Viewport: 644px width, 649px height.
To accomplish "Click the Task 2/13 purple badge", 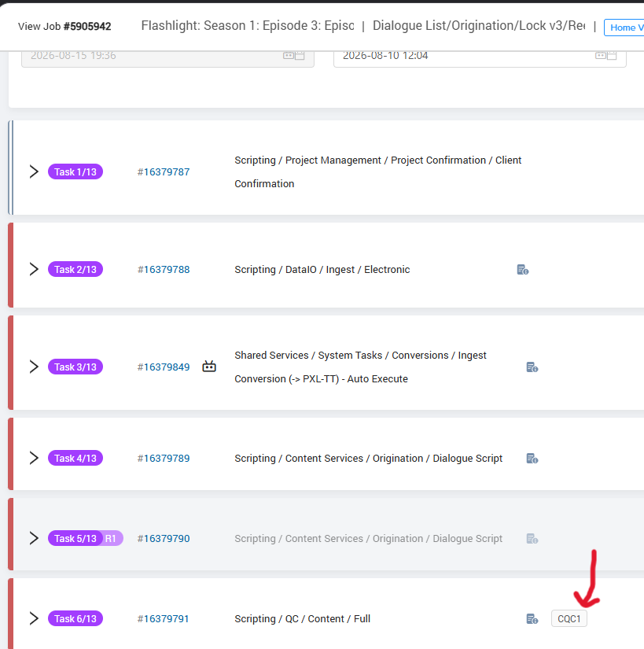I will click(75, 270).
